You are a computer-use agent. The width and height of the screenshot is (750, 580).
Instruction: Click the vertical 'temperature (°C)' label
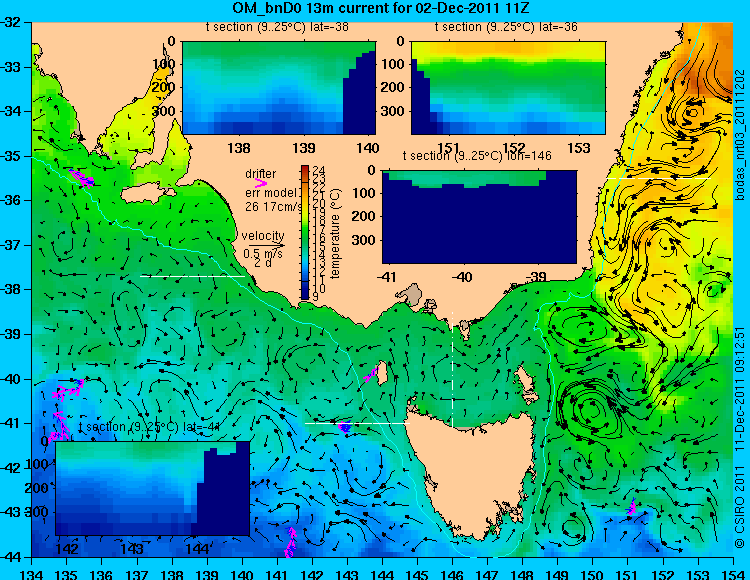(x=335, y=233)
